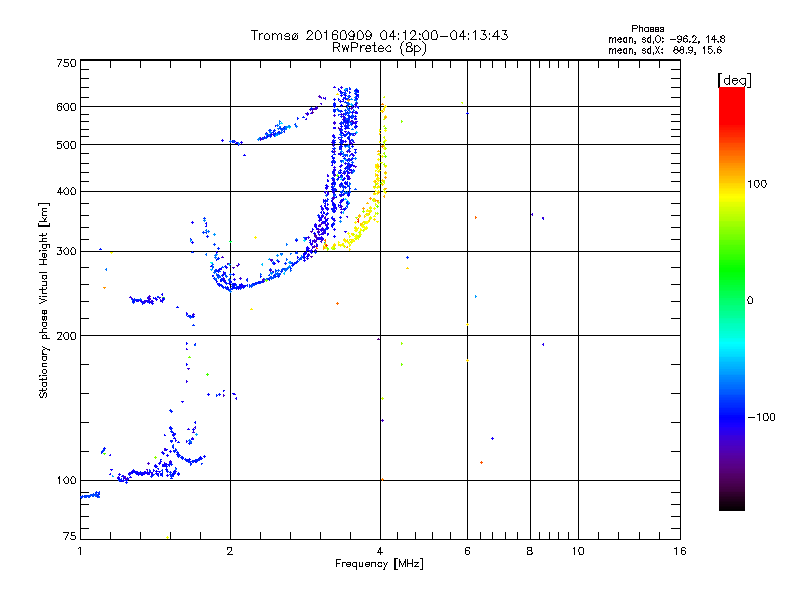Click the y-axis tick label '300'

(66, 252)
